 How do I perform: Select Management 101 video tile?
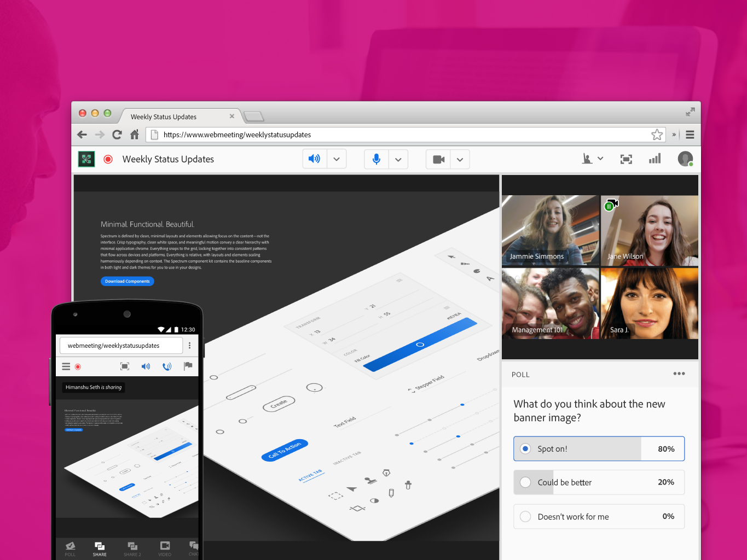click(x=551, y=304)
